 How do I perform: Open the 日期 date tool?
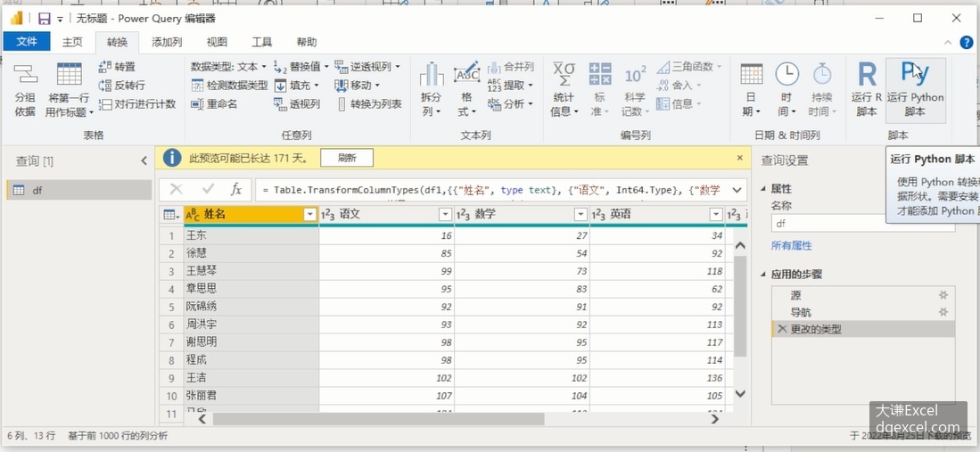pyautogui.click(x=751, y=91)
